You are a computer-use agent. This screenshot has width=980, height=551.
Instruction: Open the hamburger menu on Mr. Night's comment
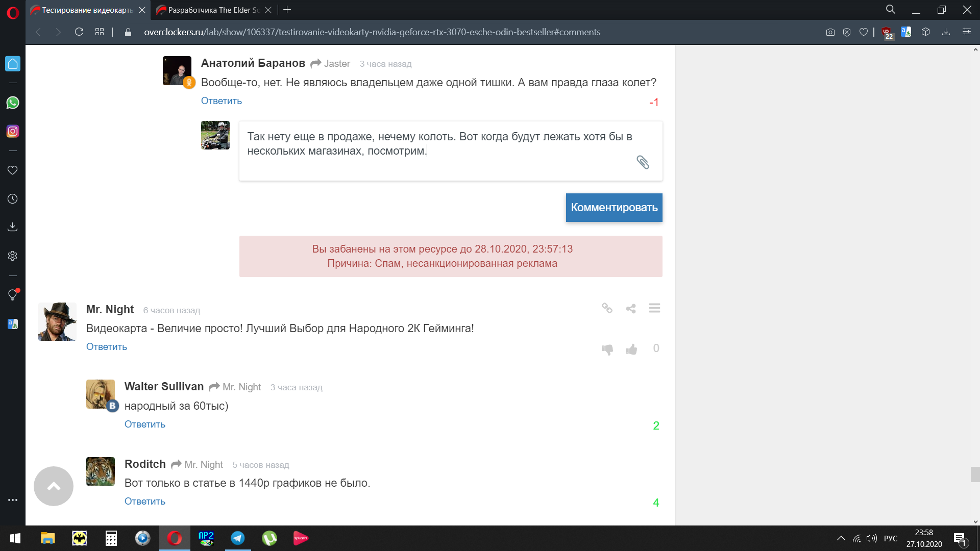click(654, 308)
